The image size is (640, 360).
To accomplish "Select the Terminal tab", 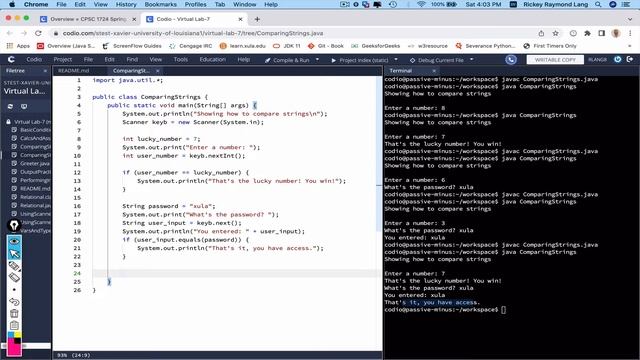I will click(400, 71).
